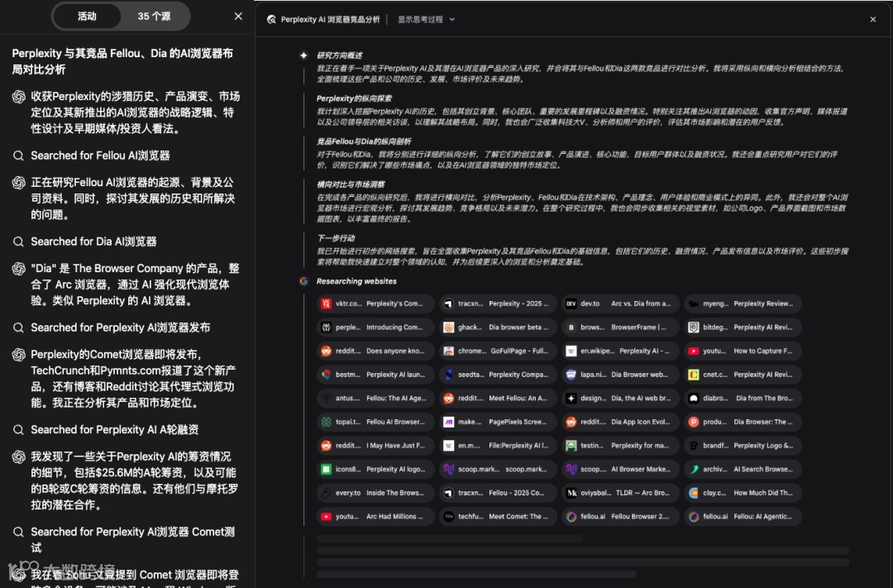Switch to the 活动 tab
Image resolution: width=893 pixels, height=588 pixels.
click(x=87, y=16)
